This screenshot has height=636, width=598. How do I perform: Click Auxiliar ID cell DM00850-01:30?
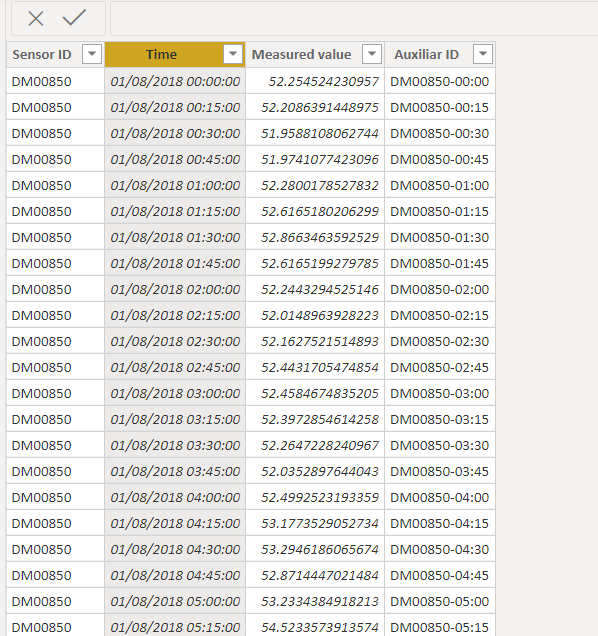click(440, 237)
